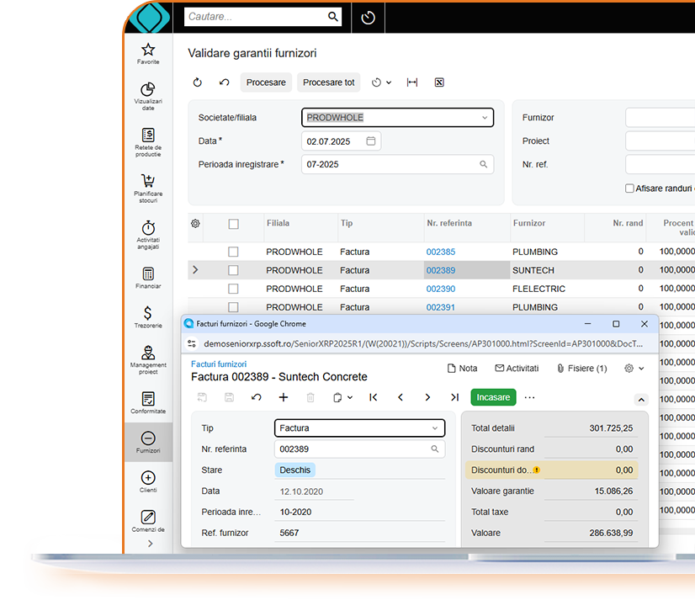Open Trezorerie sidebar module
Screen dimensions: 695x616
pyautogui.click(x=148, y=318)
